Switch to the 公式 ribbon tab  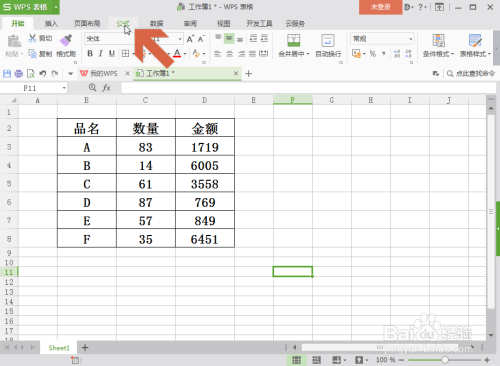[x=123, y=23]
